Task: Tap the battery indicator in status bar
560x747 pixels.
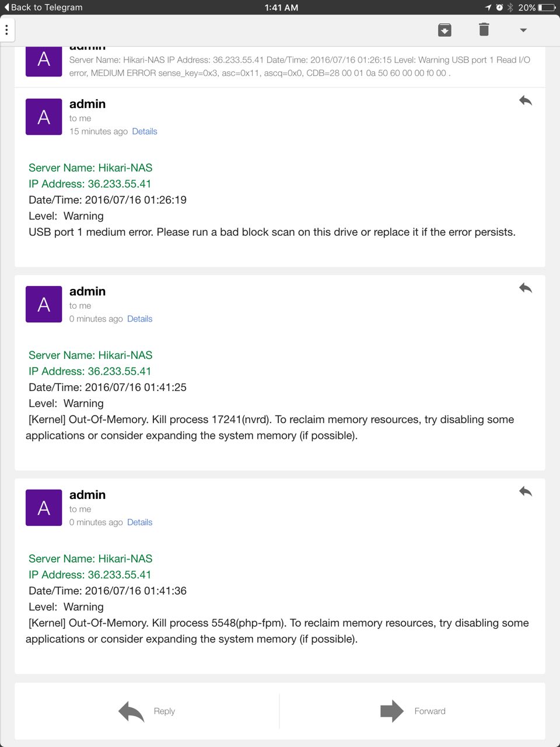Action: 547,8
